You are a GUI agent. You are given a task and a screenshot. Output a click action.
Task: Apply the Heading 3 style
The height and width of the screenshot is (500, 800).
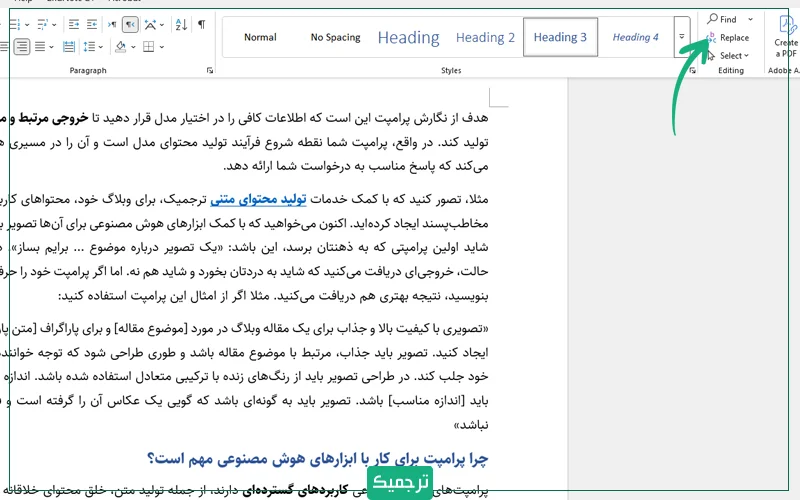[x=560, y=38]
